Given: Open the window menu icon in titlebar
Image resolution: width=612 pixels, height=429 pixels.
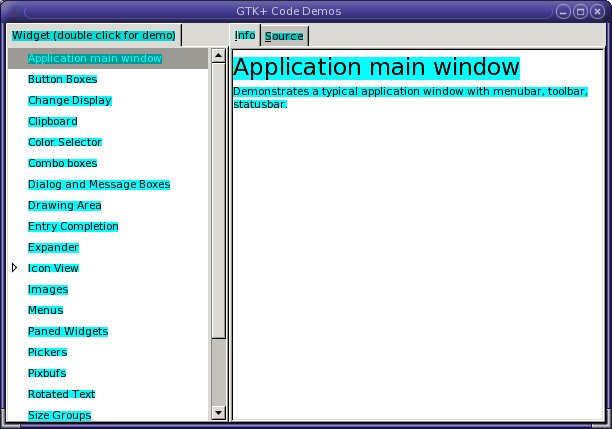Looking at the screenshot, I should (13, 12).
